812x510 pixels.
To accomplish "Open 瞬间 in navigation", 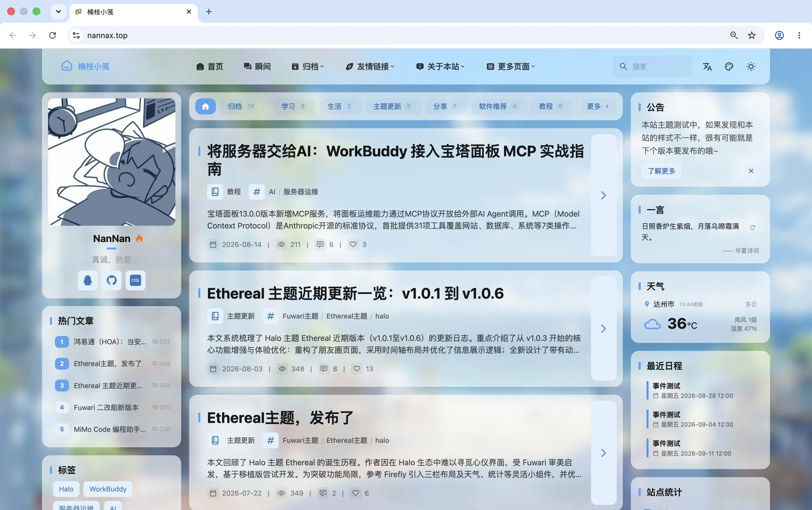I will 257,67.
